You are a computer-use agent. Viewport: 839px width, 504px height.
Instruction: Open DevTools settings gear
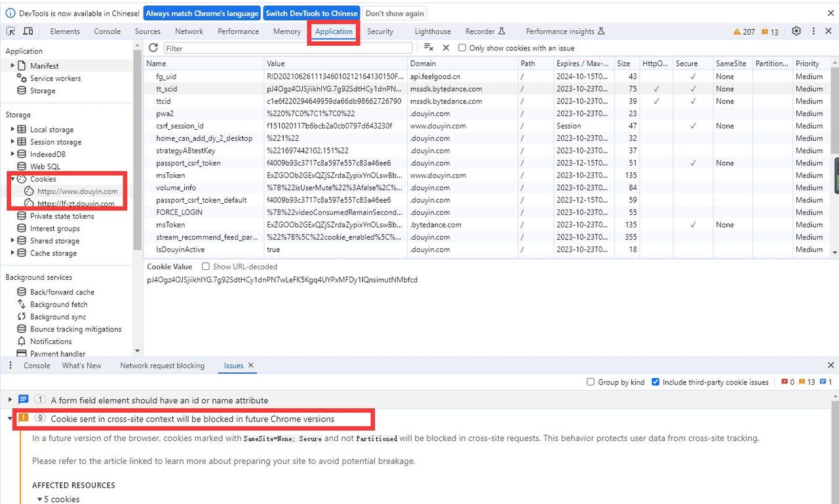click(x=796, y=31)
